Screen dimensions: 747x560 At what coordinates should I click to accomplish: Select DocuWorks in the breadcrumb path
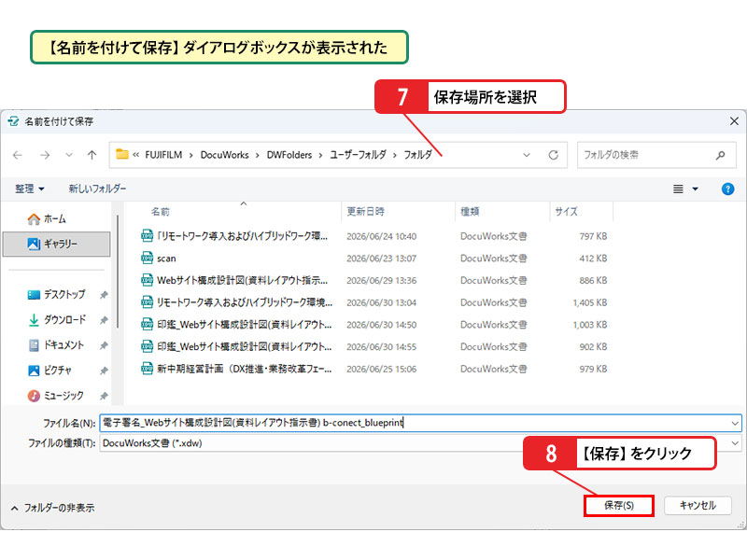224,155
